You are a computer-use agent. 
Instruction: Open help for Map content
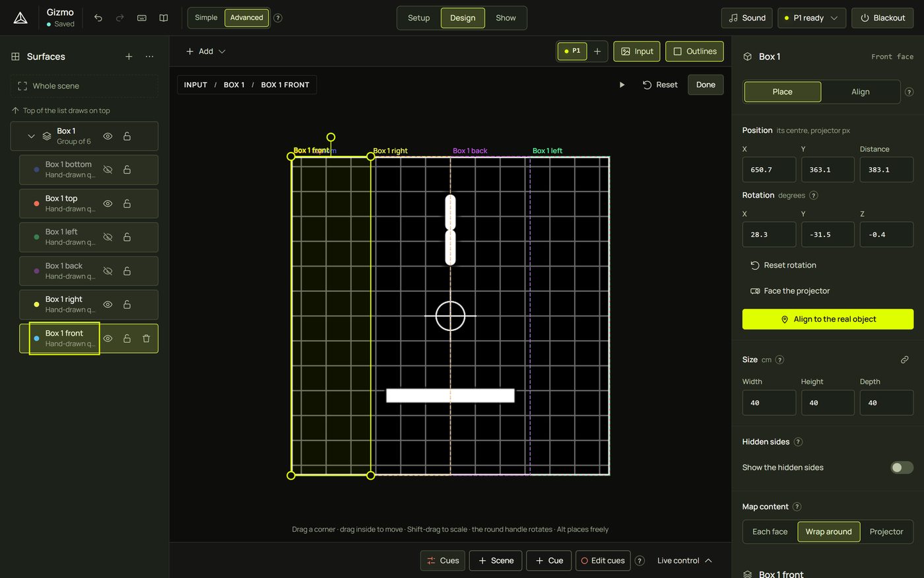797,507
